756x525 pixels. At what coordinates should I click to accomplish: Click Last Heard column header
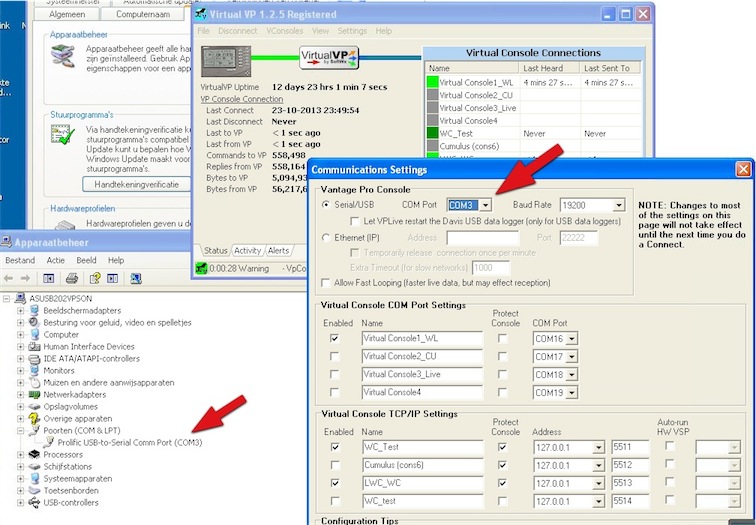coord(549,68)
